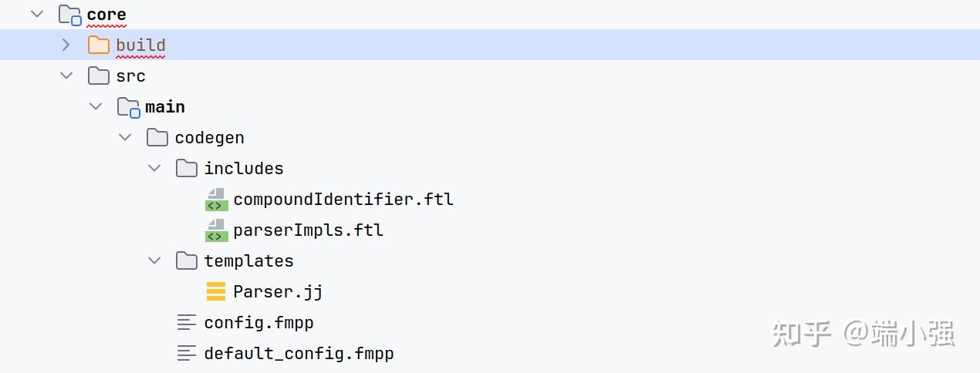Click the main source-root folder icon

[x=128, y=107]
